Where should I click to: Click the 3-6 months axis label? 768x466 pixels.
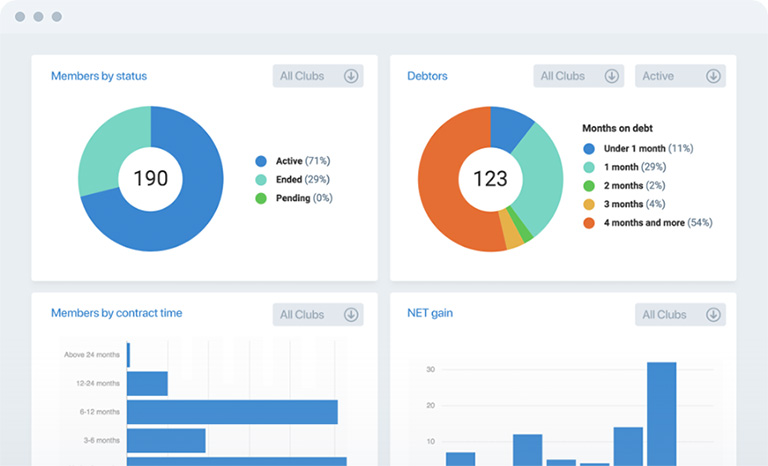(x=101, y=441)
